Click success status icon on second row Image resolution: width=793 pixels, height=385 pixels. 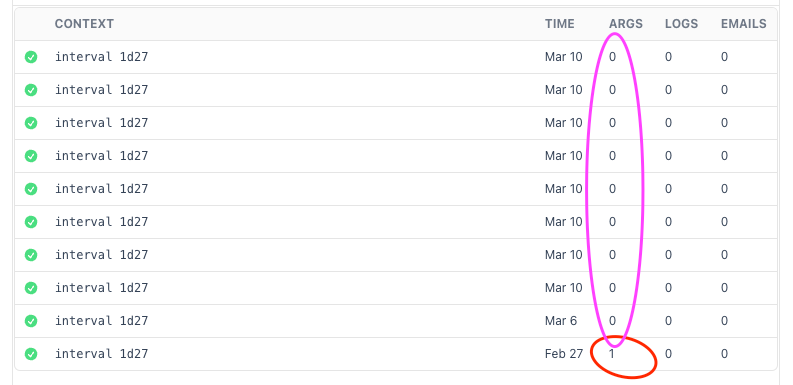(31, 90)
